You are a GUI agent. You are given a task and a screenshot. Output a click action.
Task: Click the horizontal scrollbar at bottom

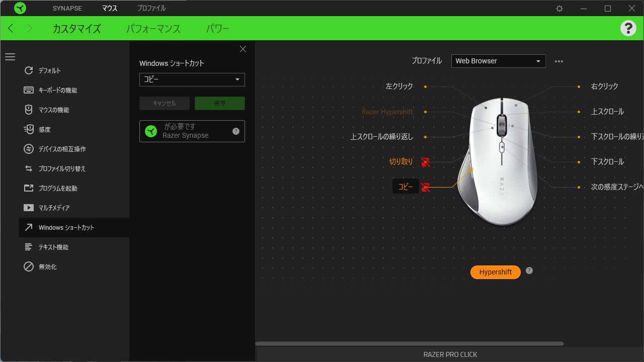tap(410, 344)
